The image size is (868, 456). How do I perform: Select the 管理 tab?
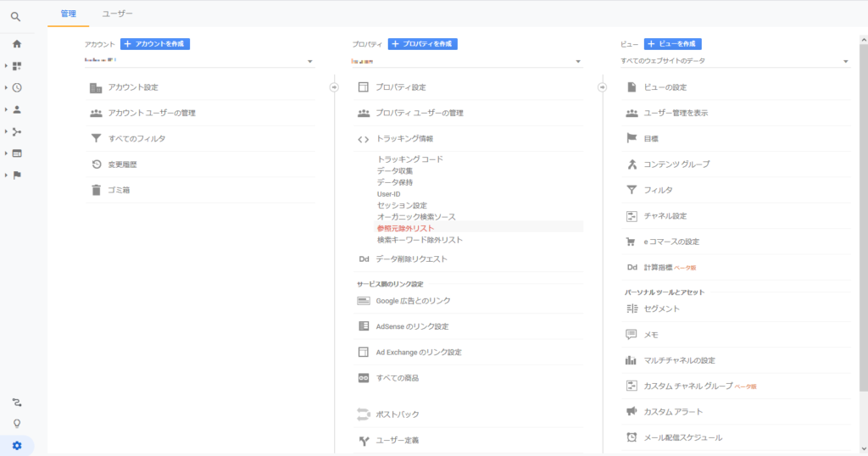coord(69,14)
